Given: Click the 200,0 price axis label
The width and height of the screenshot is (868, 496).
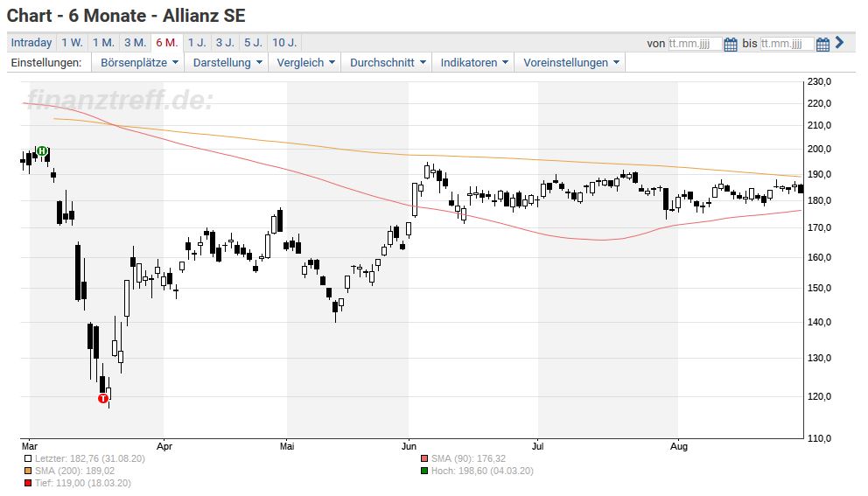Looking at the screenshot, I should pos(819,149).
